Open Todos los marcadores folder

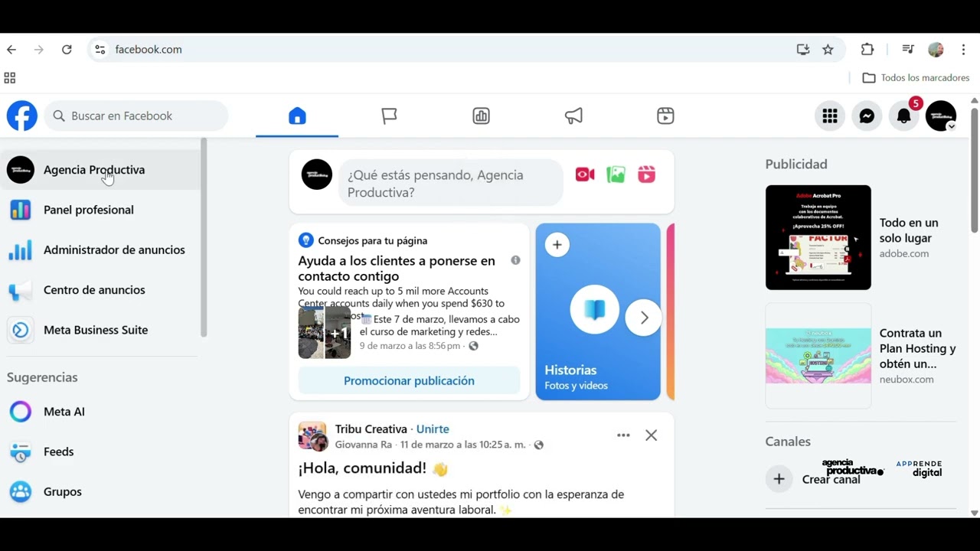coord(916,78)
